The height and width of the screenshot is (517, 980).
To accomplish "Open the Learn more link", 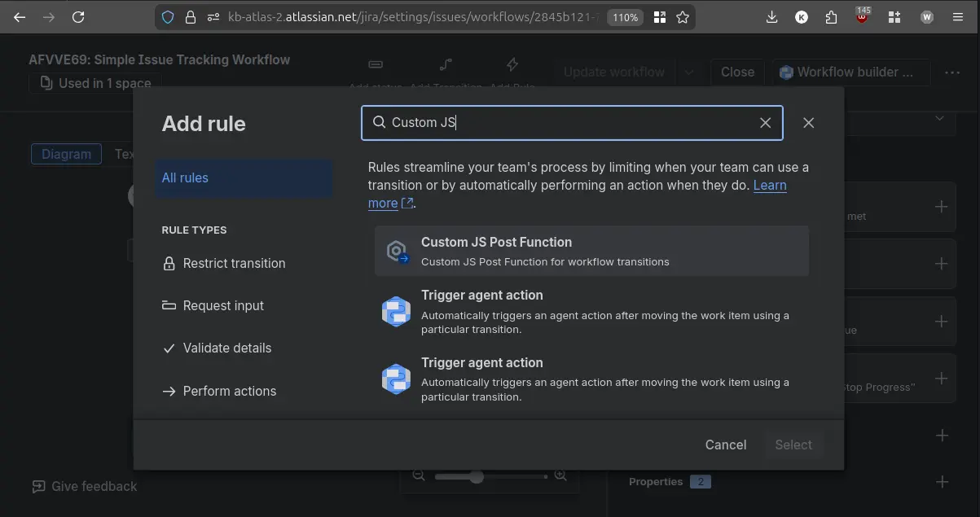I will [x=769, y=186].
